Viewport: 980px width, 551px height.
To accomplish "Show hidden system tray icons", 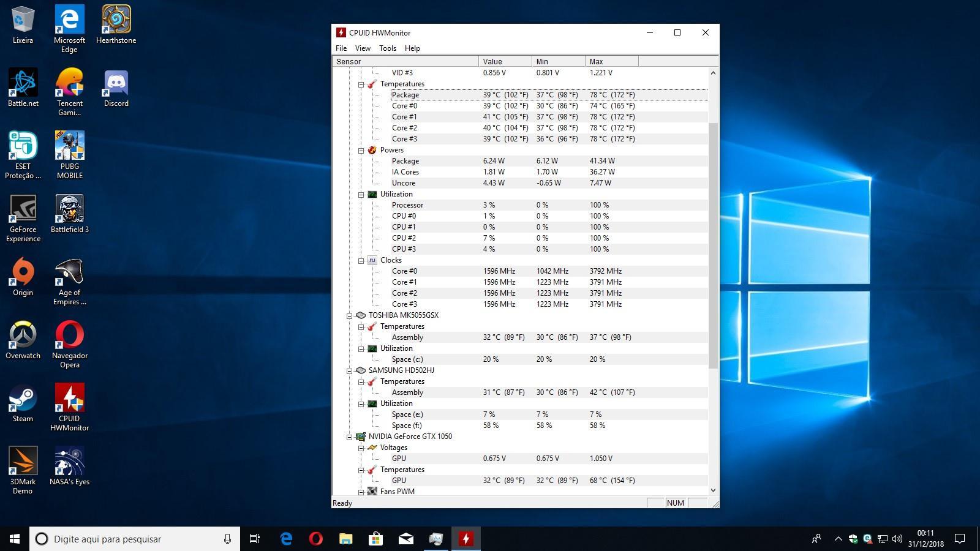I will click(x=838, y=539).
